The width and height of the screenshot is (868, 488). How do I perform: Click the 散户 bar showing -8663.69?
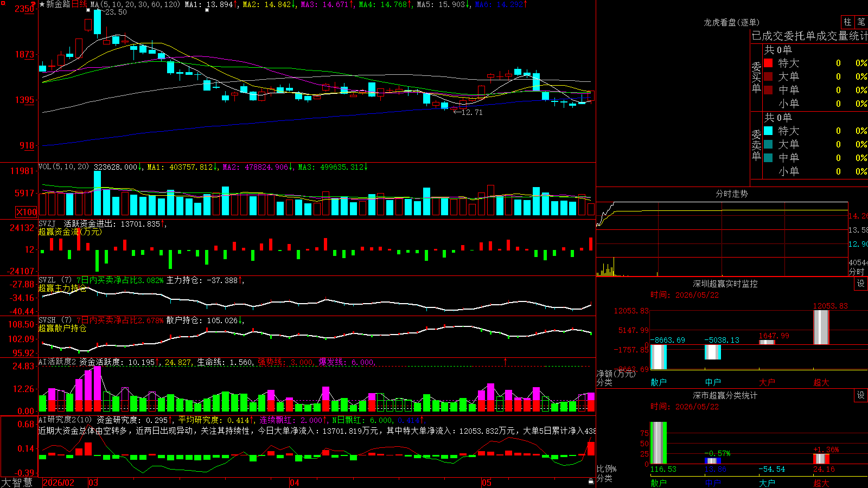click(x=659, y=357)
